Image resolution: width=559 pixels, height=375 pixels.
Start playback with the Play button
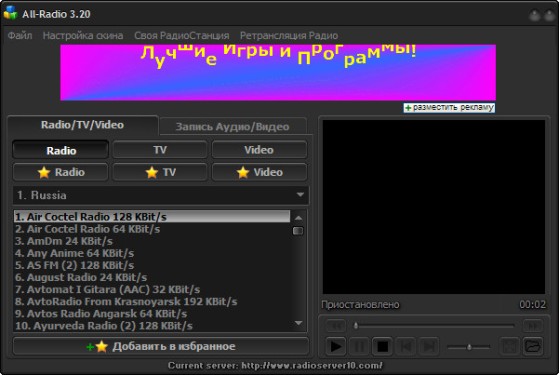335,346
